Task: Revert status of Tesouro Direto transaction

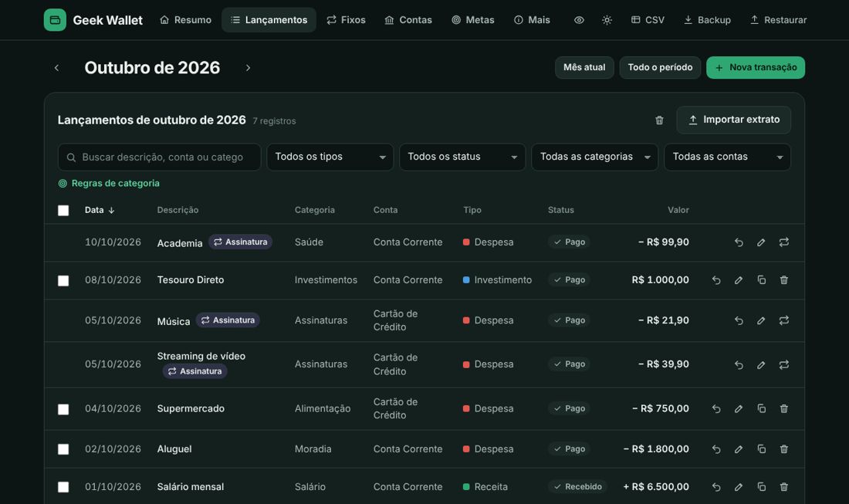Action: [716, 280]
